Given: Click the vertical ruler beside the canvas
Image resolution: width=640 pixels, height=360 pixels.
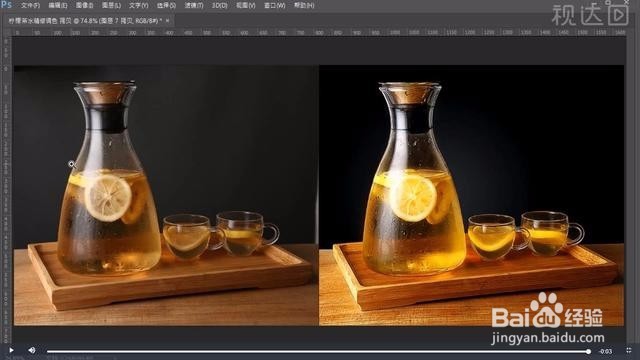Looking at the screenshot, I should pyautogui.click(x=6, y=190).
